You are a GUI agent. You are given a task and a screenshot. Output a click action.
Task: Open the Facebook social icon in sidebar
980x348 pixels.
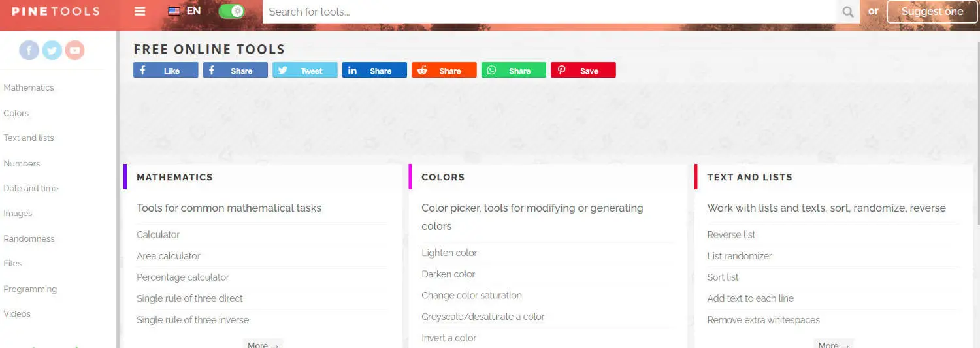coord(29,50)
